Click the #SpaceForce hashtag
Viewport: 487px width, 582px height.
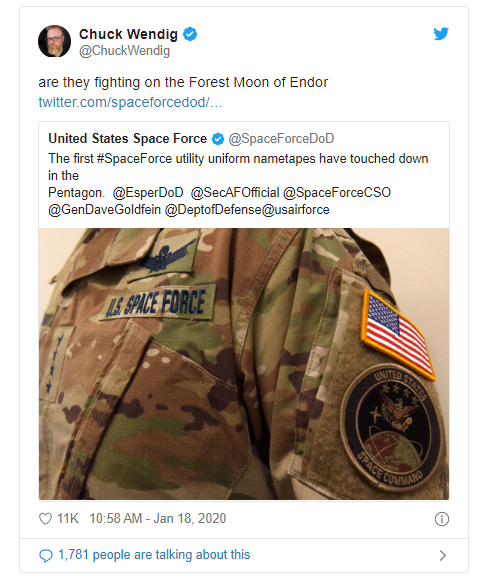click(x=134, y=158)
